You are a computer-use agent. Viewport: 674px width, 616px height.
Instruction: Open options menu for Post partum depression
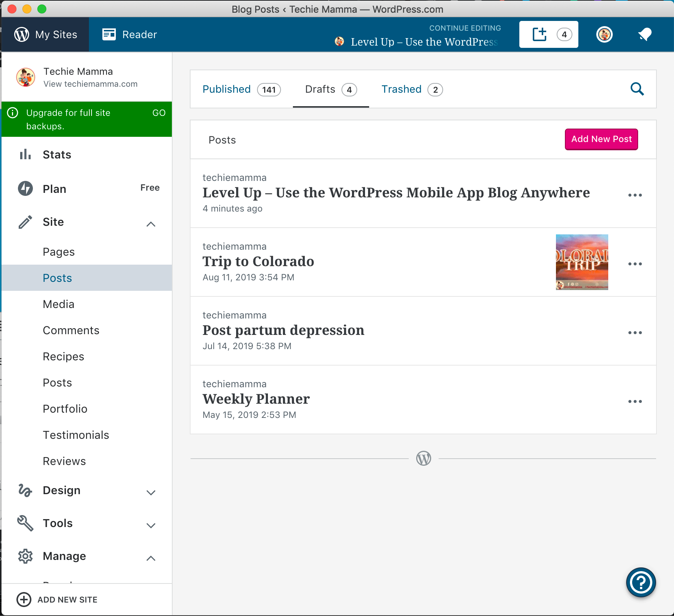pos(635,332)
